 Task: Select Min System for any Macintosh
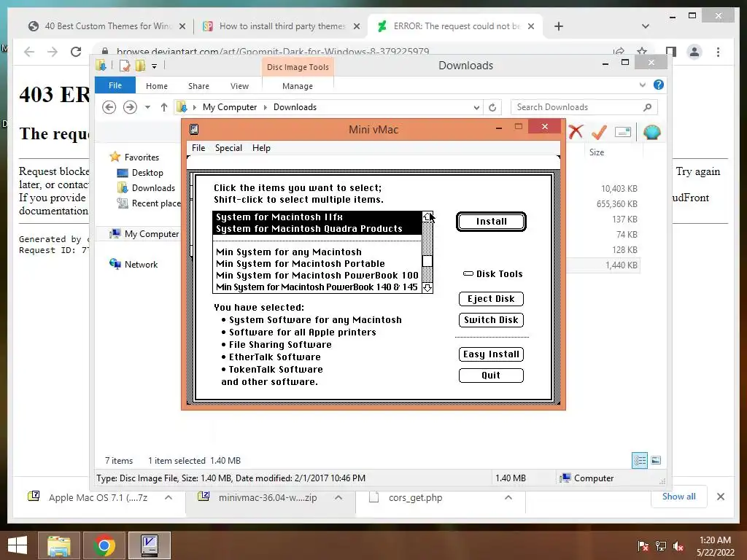[x=317, y=252]
